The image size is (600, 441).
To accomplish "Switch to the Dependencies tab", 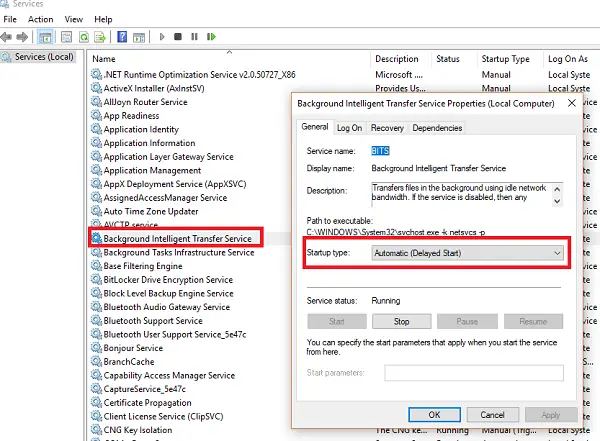I will pos(437,128).
